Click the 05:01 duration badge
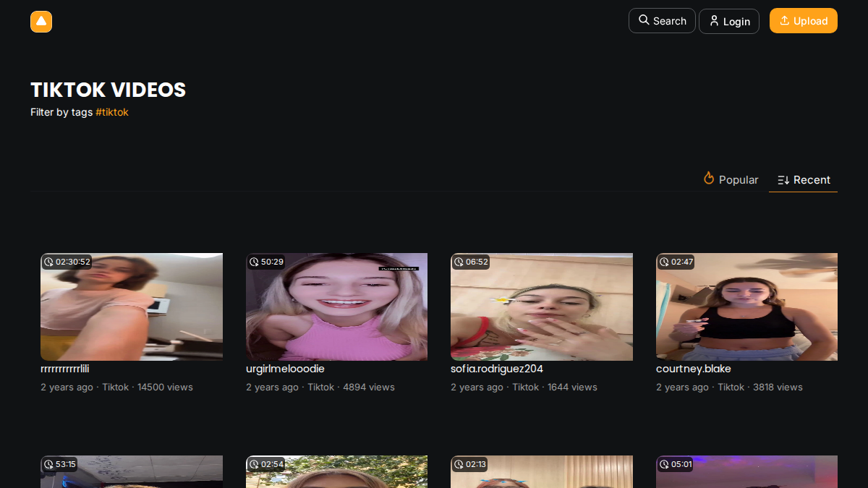The image size is (868, 488). pos(676,464)
